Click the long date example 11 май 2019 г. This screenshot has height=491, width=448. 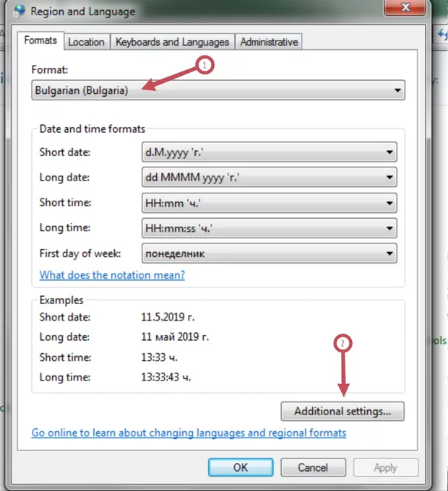(175, 336)
